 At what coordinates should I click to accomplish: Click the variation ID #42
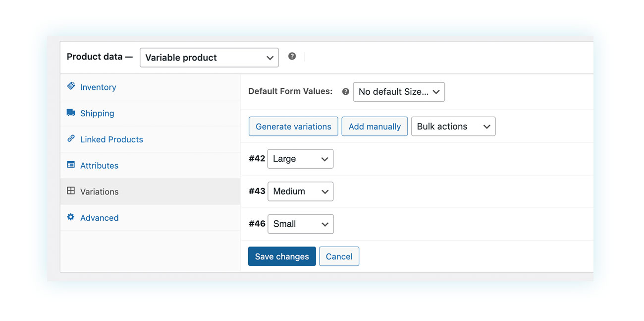(257, 159)
